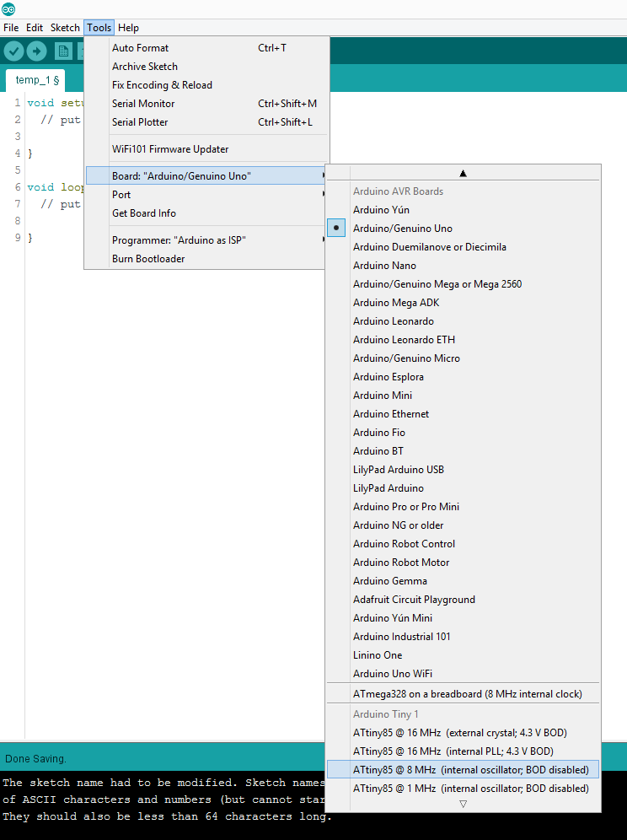Click the up scroll arrow atop the board list

(463, 172)
